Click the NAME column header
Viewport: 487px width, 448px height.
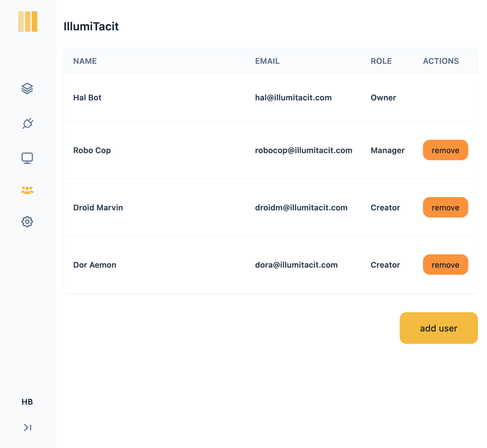tap(85, 61)
